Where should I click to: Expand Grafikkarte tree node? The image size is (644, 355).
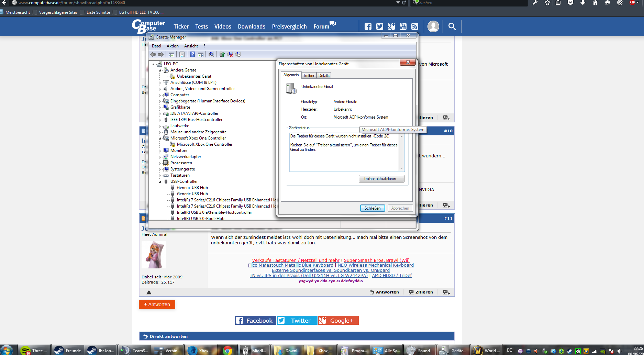pyautogui.click(x=160, y=108)
